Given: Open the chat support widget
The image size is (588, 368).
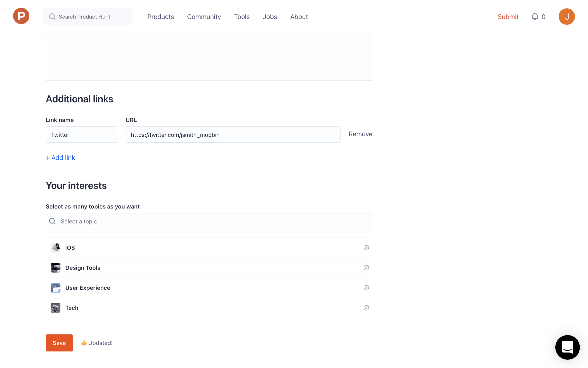Looking at the screenshot, I should [567, 347].
